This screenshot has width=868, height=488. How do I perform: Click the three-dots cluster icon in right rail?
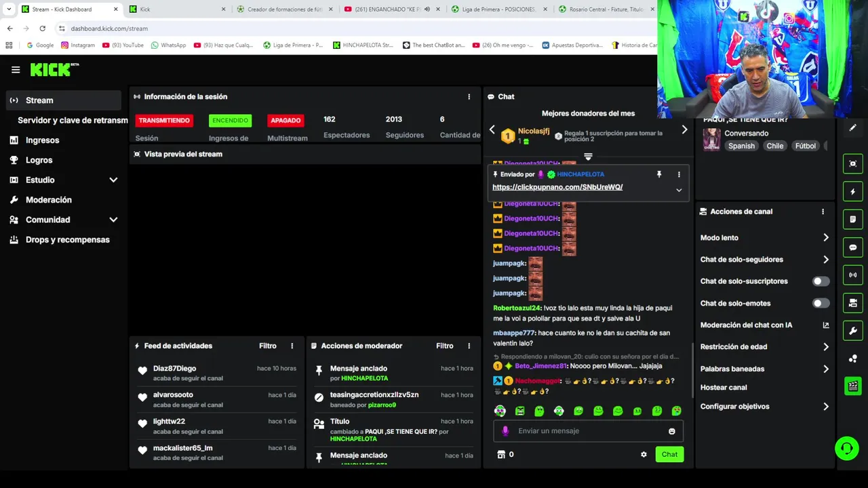852,359
